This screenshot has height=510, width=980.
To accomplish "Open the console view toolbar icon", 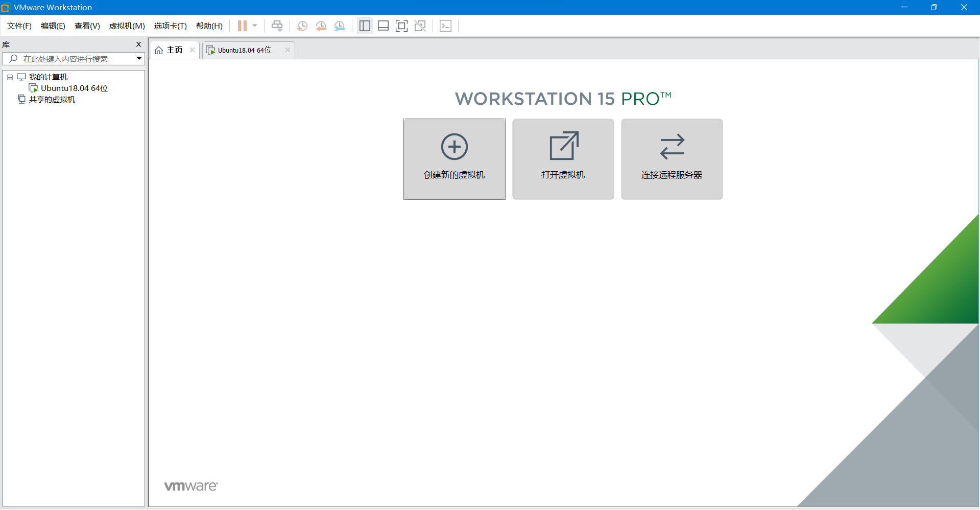I will pos(445,26).
